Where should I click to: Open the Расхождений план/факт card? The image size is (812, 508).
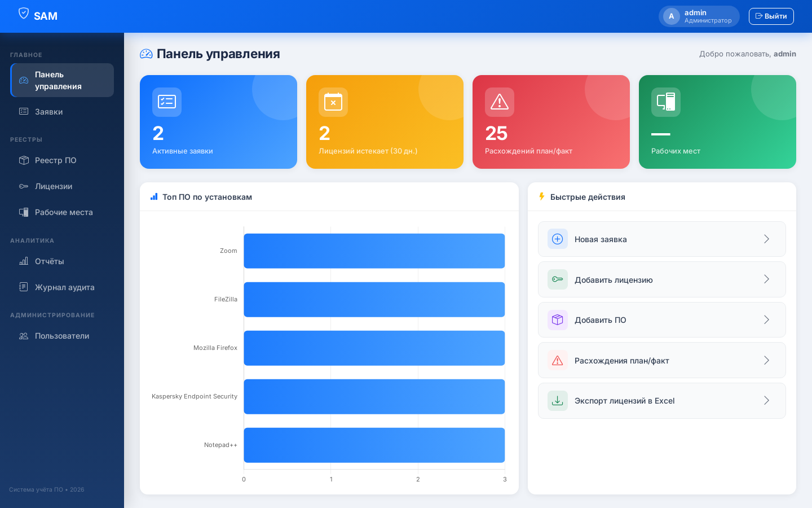(551, 122)
